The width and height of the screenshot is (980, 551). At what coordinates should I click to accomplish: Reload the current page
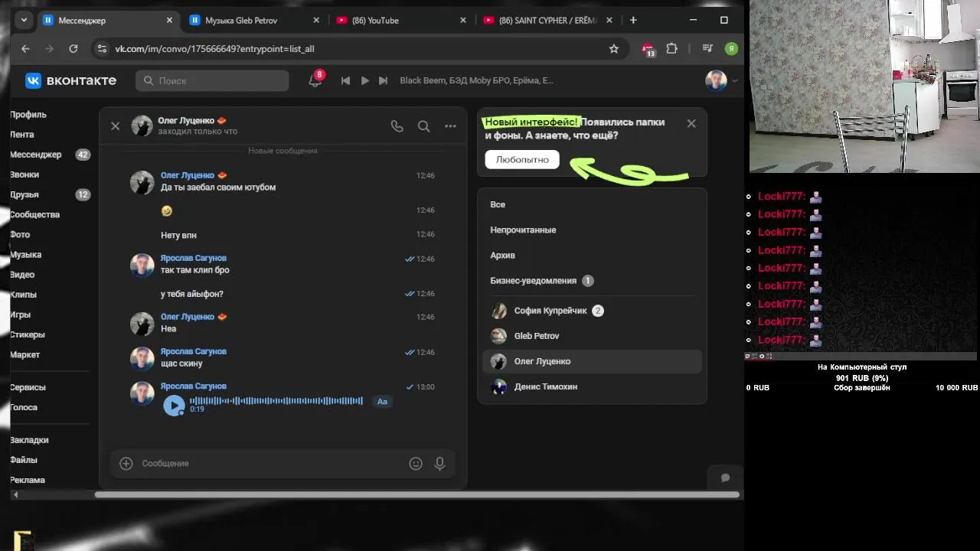coord(73,48)
